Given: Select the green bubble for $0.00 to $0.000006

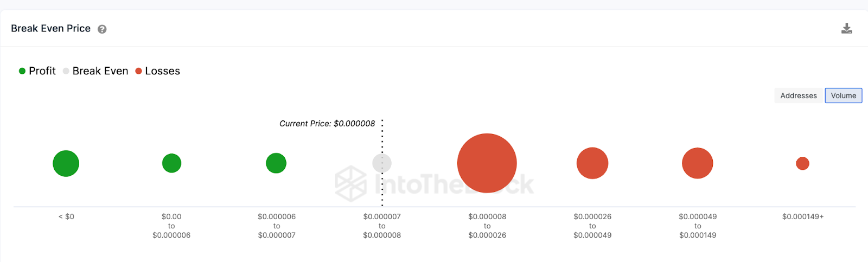Looking at the screenshot, I should point(171,163).
